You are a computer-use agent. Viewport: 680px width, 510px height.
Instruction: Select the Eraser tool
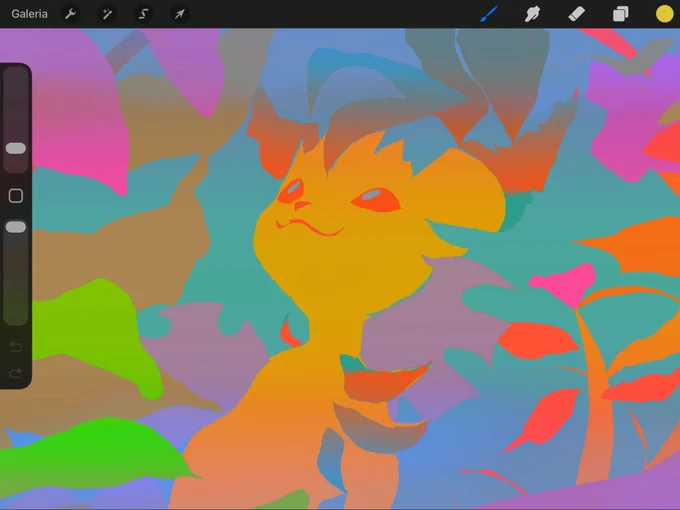pos(576,14)
